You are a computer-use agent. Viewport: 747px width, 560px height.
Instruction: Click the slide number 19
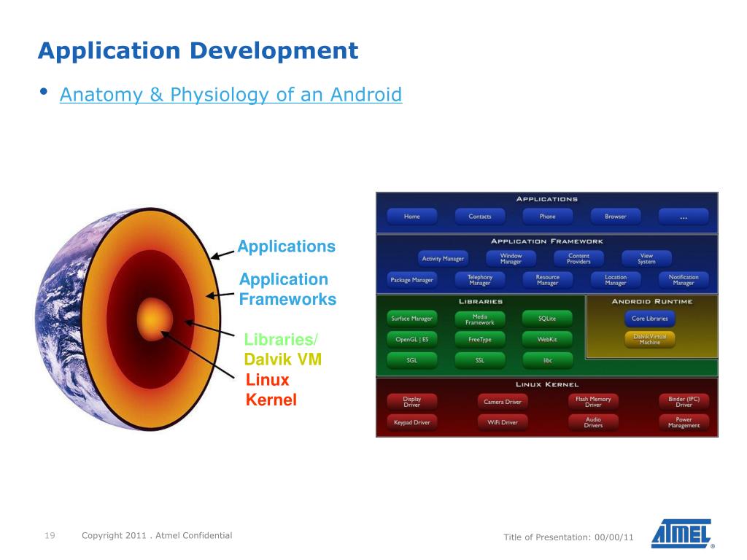(x=50, y=536)
